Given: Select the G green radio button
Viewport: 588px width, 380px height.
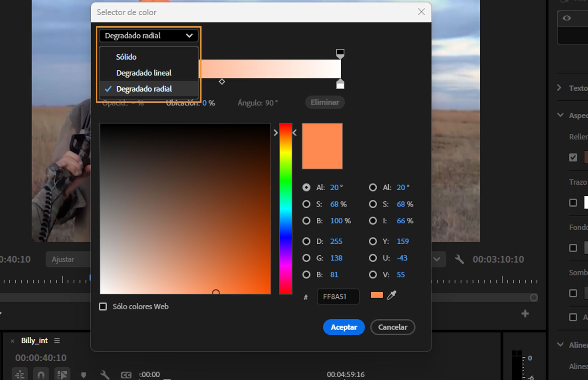Looking at the screenshot, I should [306, 258].
